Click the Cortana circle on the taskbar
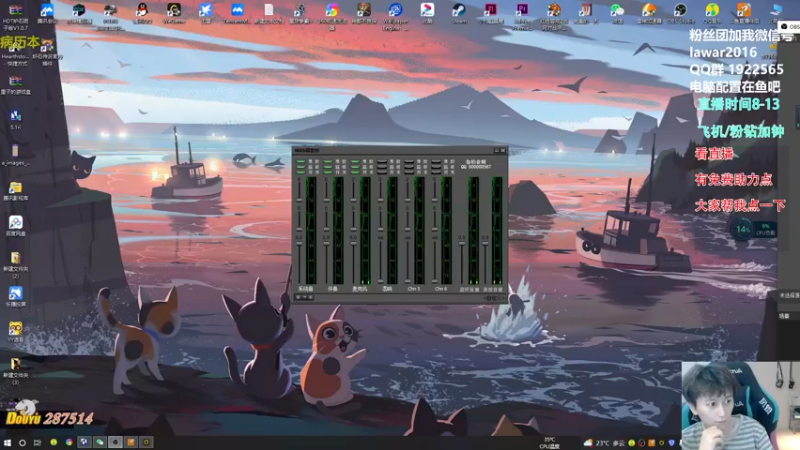 [x=22, y=442]
